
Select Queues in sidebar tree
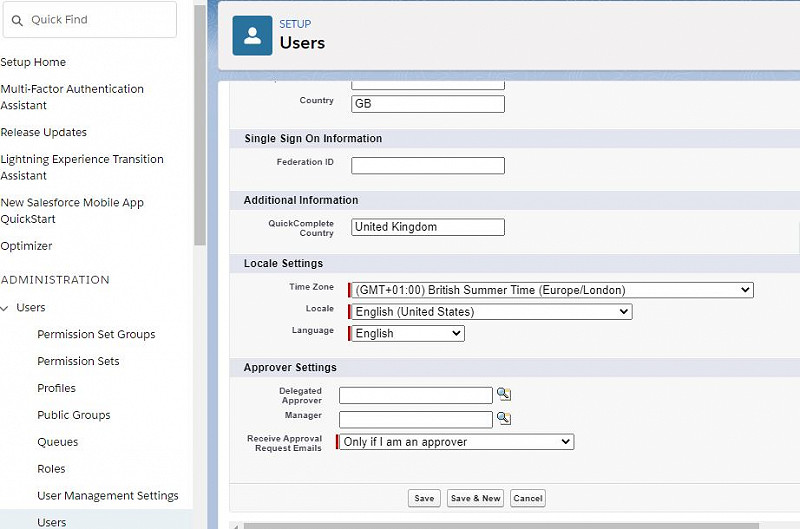[x=58, y=442]
